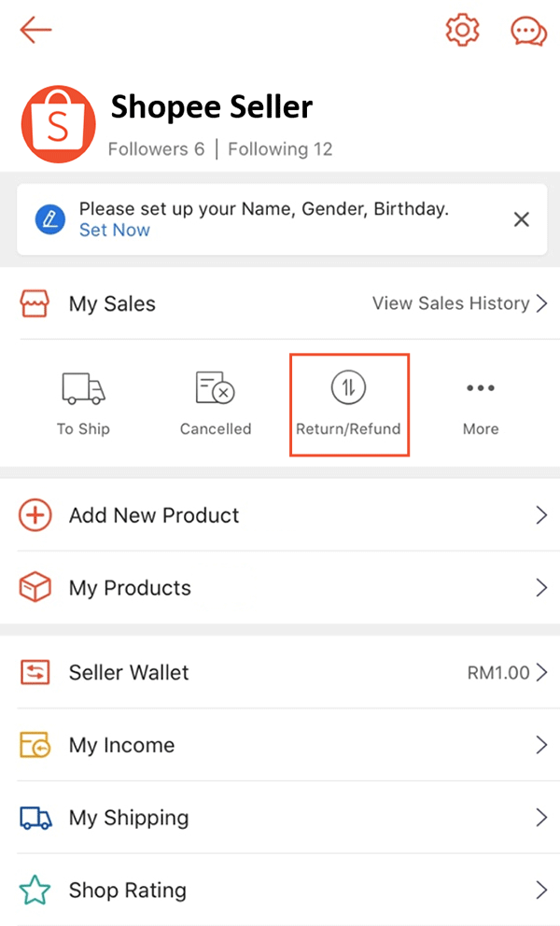Open the Seller Wallet menu item

click(x=129, y=672)
